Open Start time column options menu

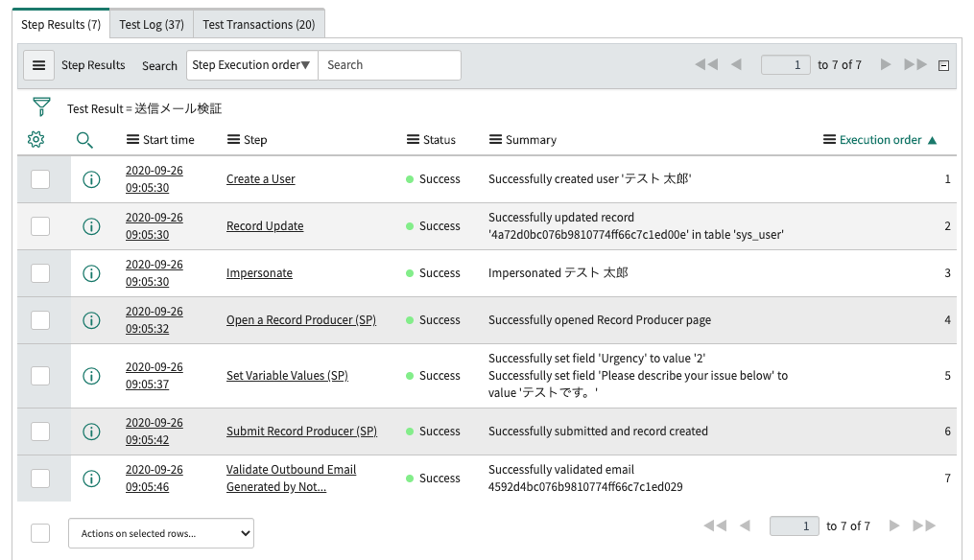(x=133, y=140)
